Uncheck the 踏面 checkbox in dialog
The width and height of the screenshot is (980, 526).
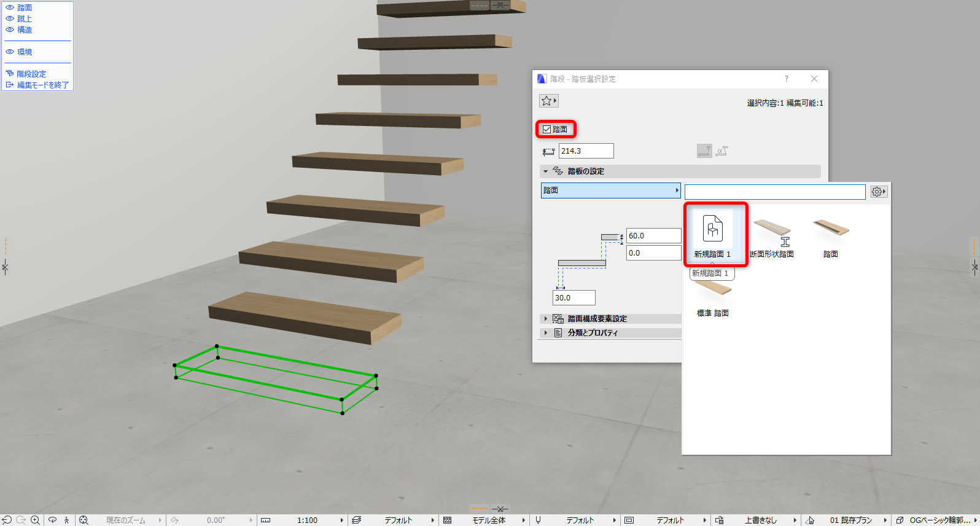546,129
